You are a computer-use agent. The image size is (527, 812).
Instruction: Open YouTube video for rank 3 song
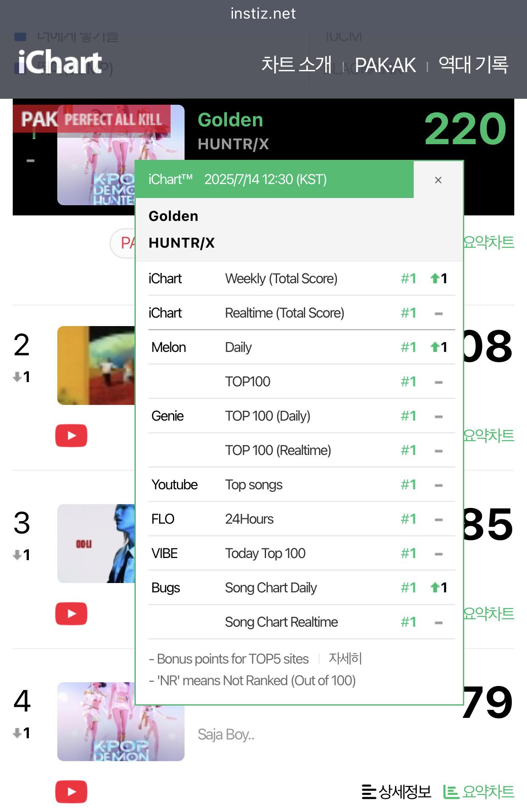(x=71, y=614)
